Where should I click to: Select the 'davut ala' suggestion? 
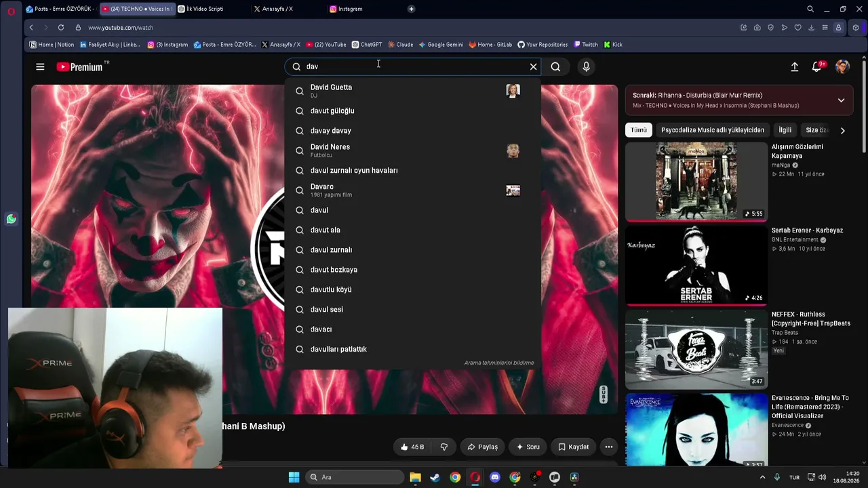412,230
